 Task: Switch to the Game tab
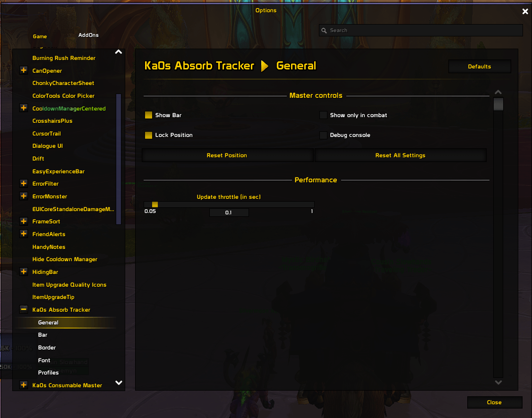coord(40,36)
